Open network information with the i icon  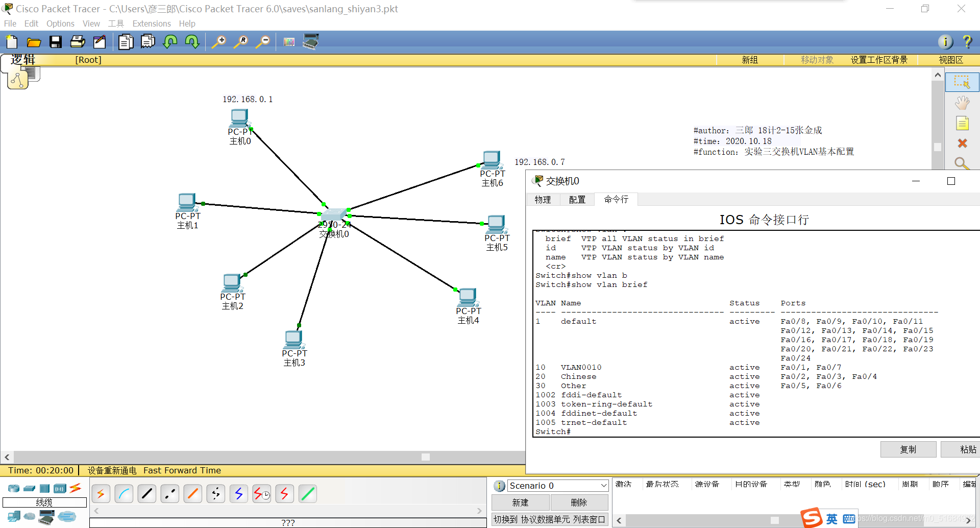pyautogui.click(x=945, y=42)
